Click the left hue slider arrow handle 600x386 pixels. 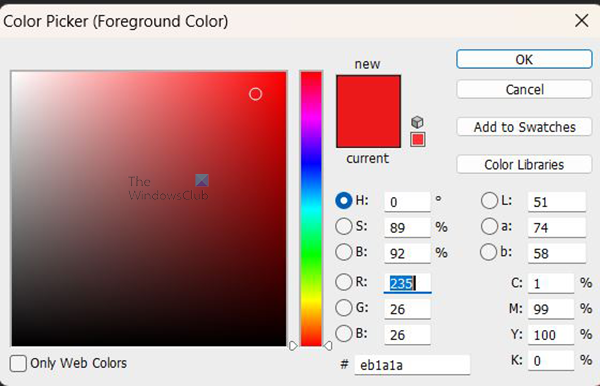pyautogui.click(x=293, y=346)
